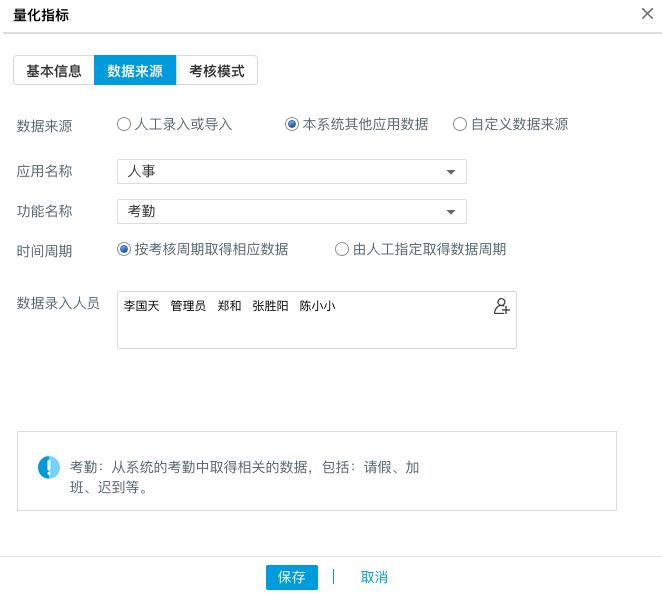Switch to the 基本信息 tab
Screen dimensions: 662x593
coord(54,71)
